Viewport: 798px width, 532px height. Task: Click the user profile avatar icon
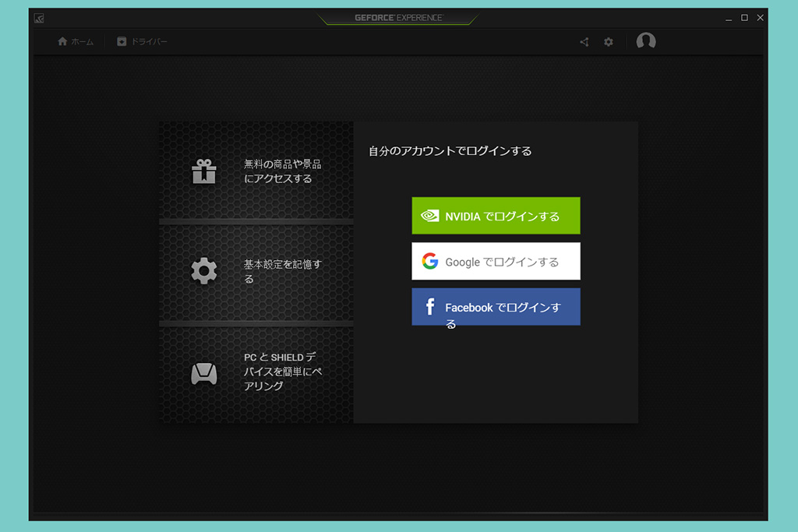click(646, 41)
